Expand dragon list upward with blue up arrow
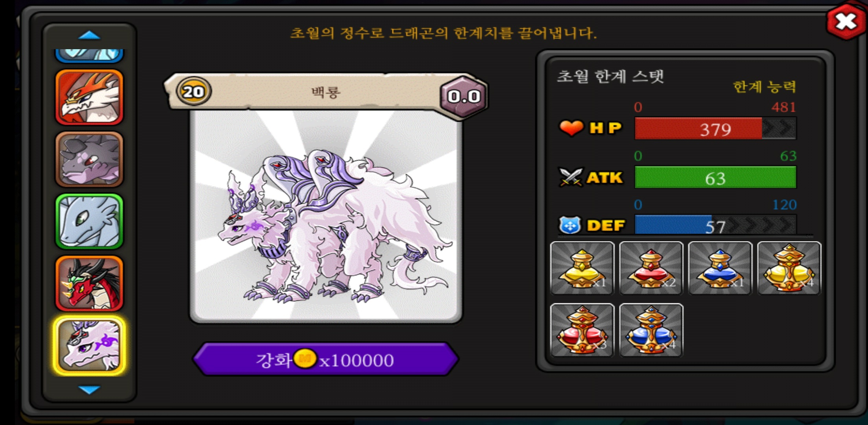 [x=89, y=35]
